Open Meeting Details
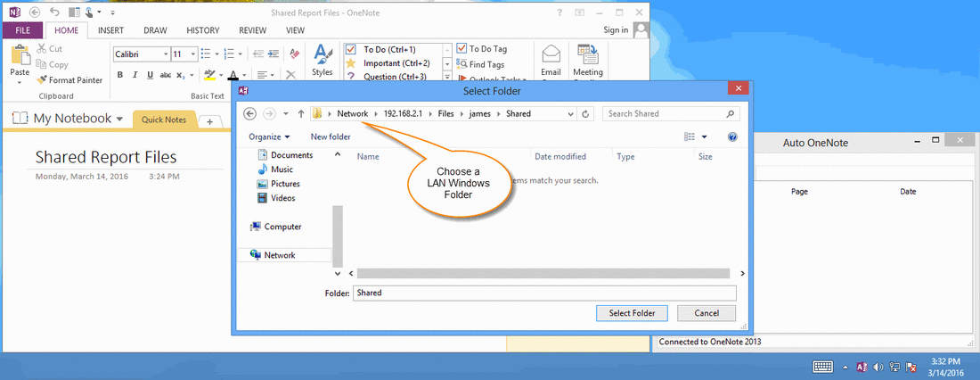 [588, 62]
